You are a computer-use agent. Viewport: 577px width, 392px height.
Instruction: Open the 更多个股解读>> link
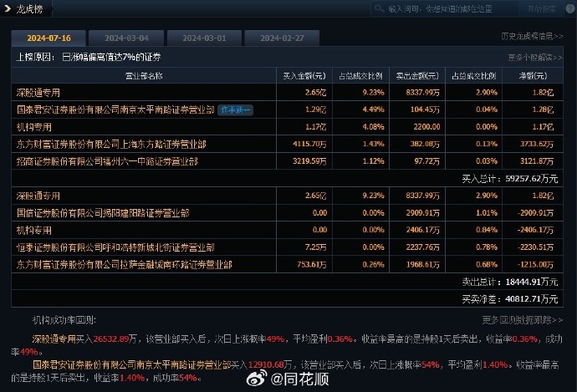[535, 58]
